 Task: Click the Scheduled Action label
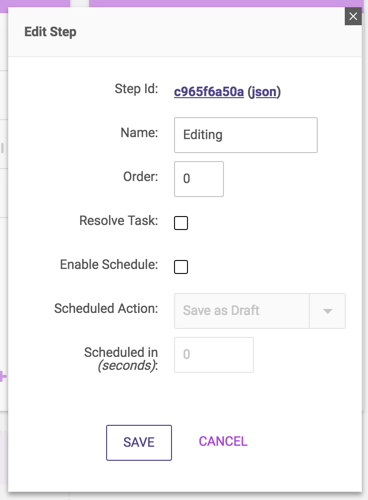[x=106, y=308]
